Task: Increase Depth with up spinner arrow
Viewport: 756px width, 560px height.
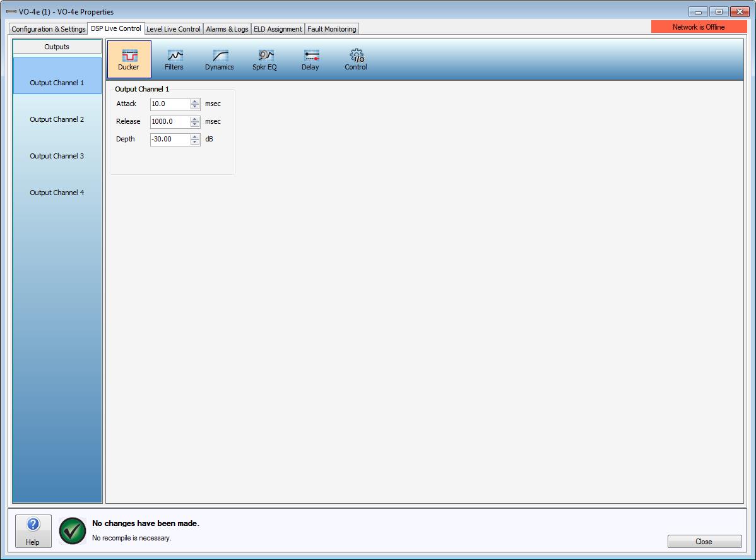Action: point(195,136)
